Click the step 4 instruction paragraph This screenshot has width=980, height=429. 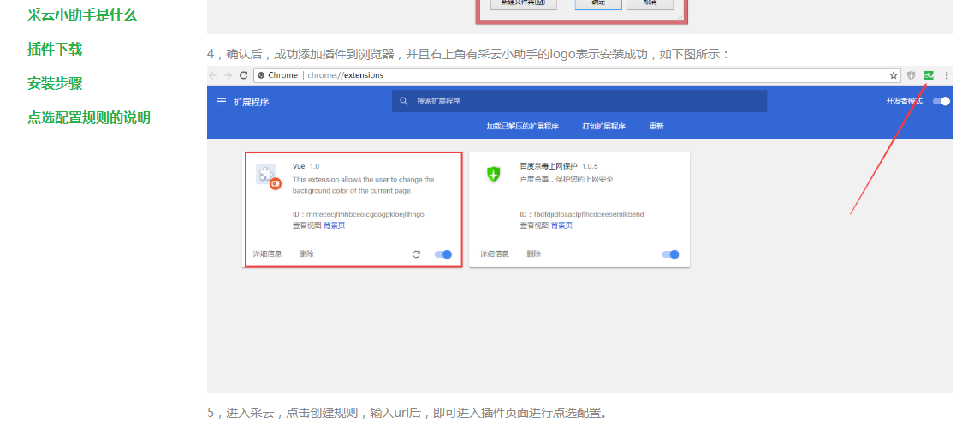[x=468, y=55]
